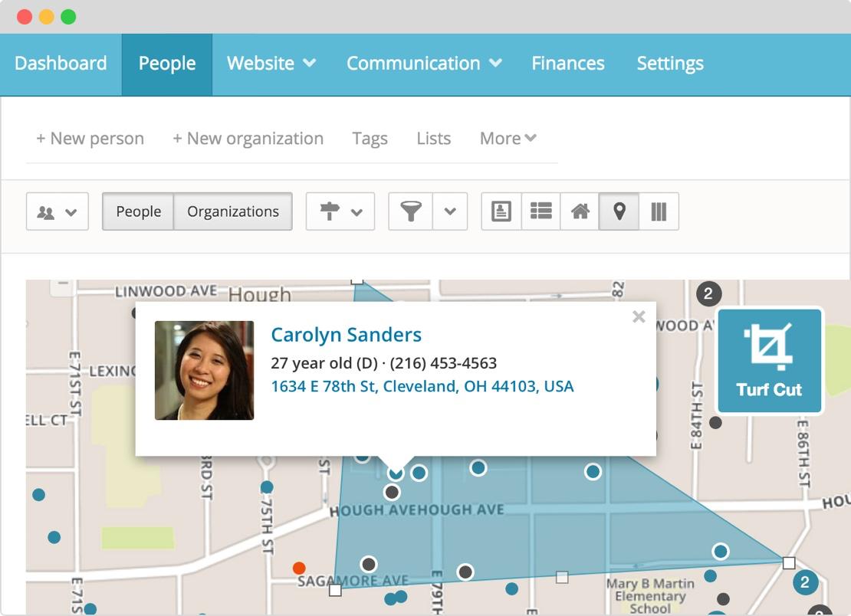
Task: Go to the Dashboard tab
Action: (x=61, y=64)
